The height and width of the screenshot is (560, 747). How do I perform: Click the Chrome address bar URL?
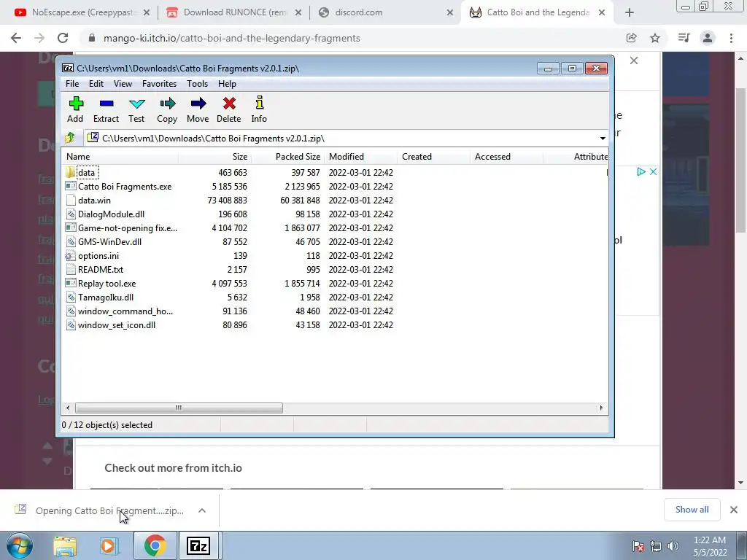click(231, 38)
